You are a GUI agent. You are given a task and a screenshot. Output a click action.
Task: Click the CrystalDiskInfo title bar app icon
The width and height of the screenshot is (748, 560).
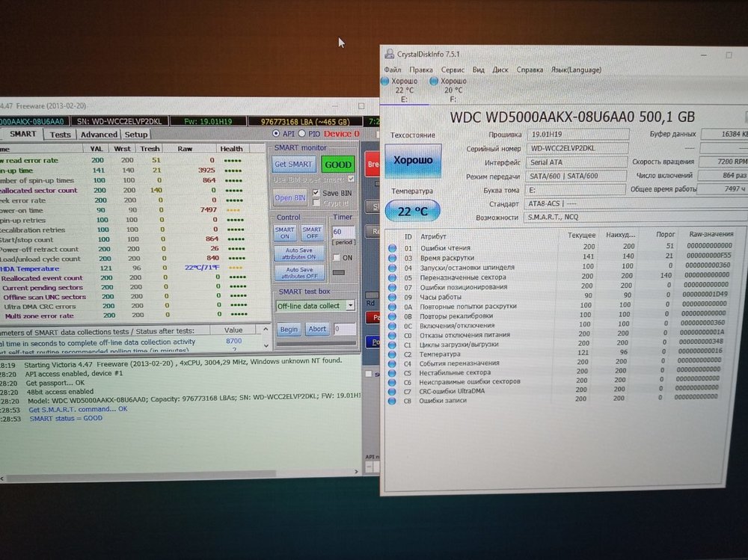388,55
